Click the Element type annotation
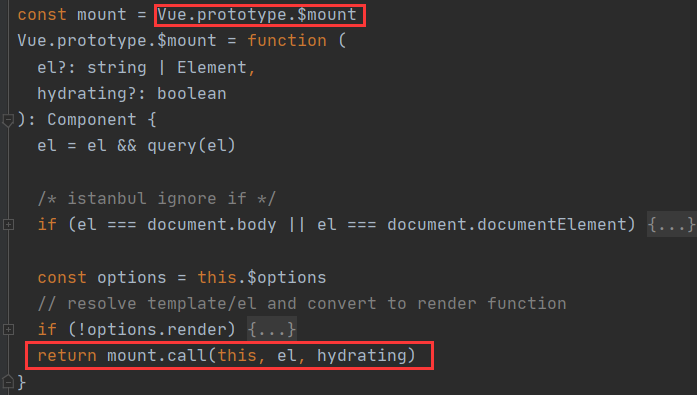 pos(212,68)
